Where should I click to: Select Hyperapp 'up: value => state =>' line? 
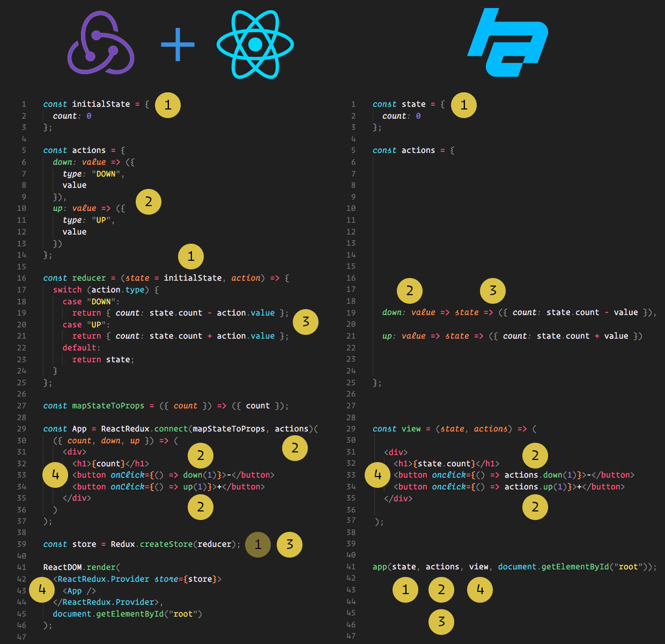click(512, 336)
